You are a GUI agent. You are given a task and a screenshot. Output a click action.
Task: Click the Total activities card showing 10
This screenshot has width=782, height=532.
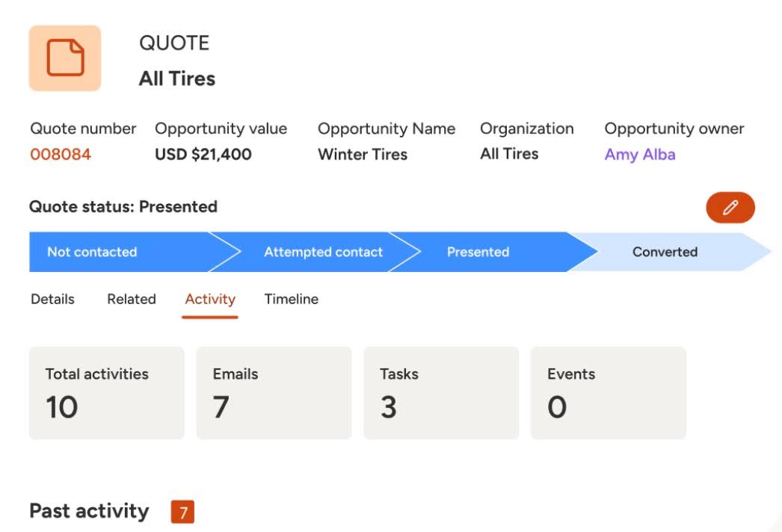point(106,392)
